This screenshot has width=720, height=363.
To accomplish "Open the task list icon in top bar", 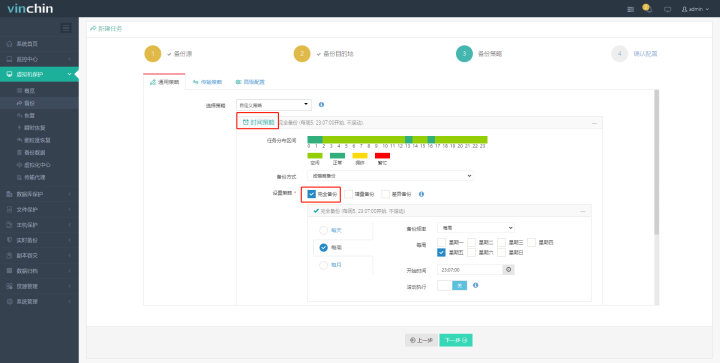I will pos(630,9).
